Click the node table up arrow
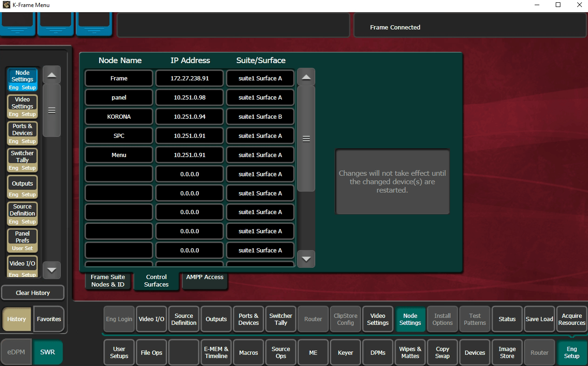Viewport: 588px width, 366px height. coord(306,77)
